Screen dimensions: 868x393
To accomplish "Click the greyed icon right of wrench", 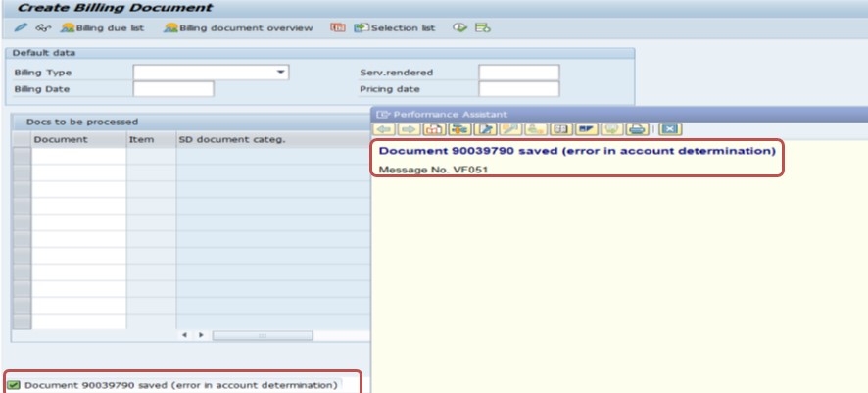I will coord(536,129).
